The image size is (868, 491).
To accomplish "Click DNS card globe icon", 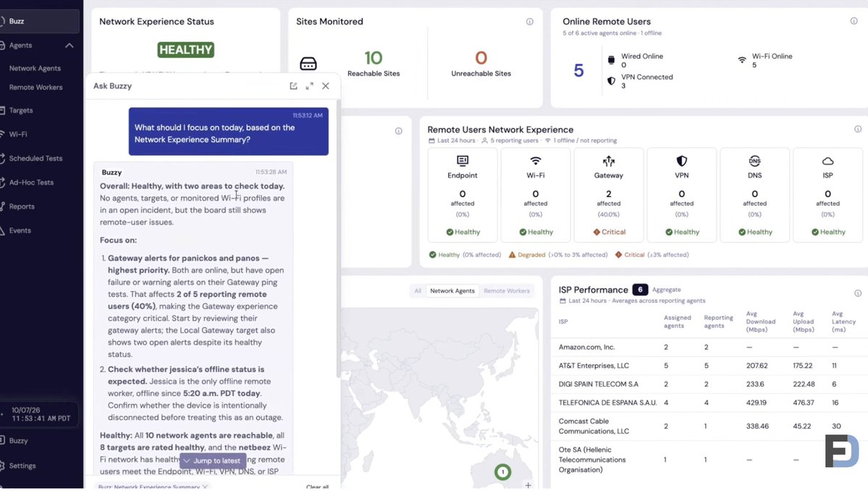I will pos(754,161).
